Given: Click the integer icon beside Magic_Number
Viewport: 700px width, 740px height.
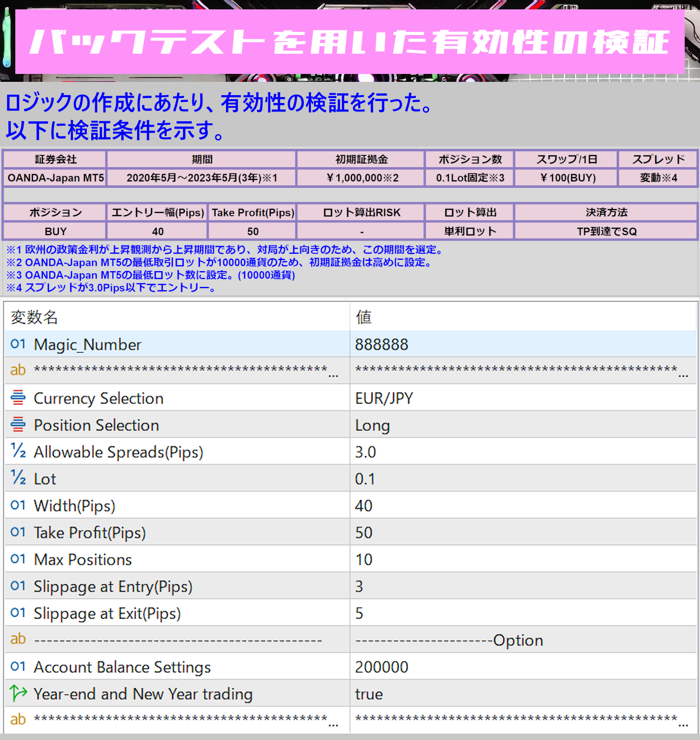Looking at the screenshot, I should click(x=18, y=344).
